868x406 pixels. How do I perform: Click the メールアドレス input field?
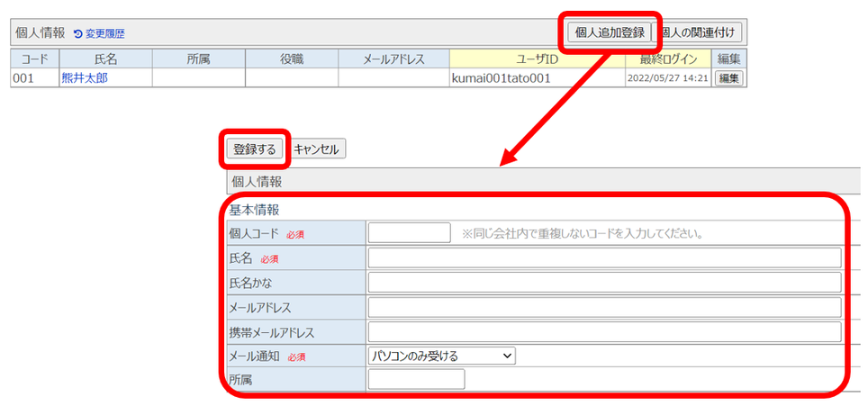[604, 307]
